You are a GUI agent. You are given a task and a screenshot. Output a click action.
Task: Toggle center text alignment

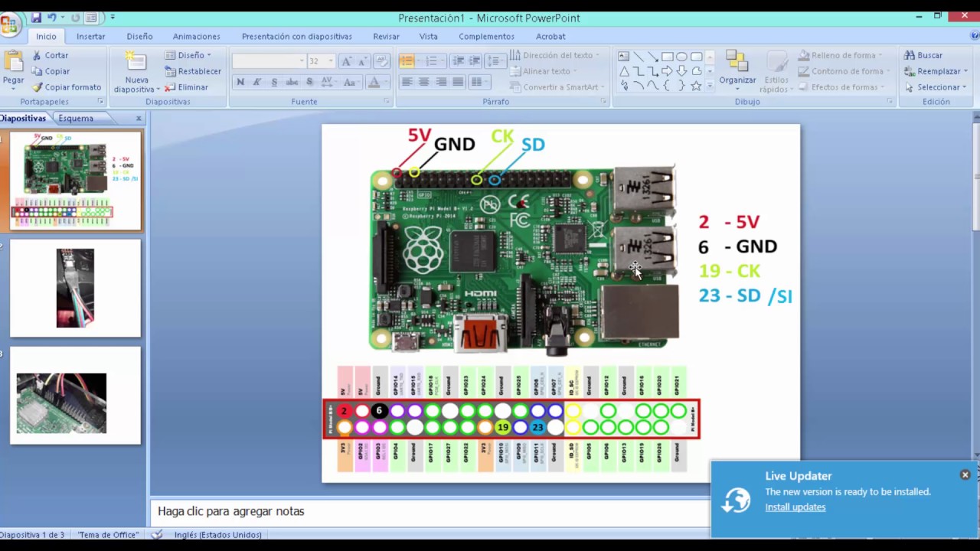(x=423, y=82)
